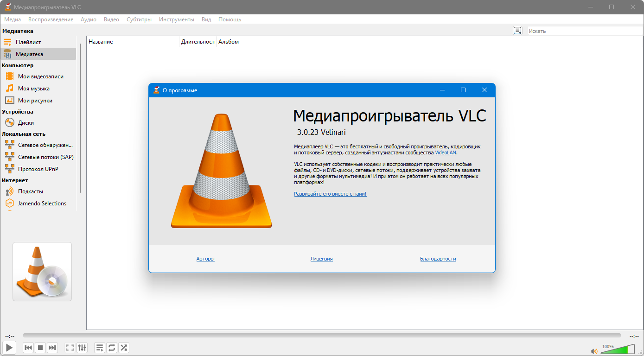Open playlist view mode dropdown
The width and height of the screenshot is (644, 356).
coord(517,31)
